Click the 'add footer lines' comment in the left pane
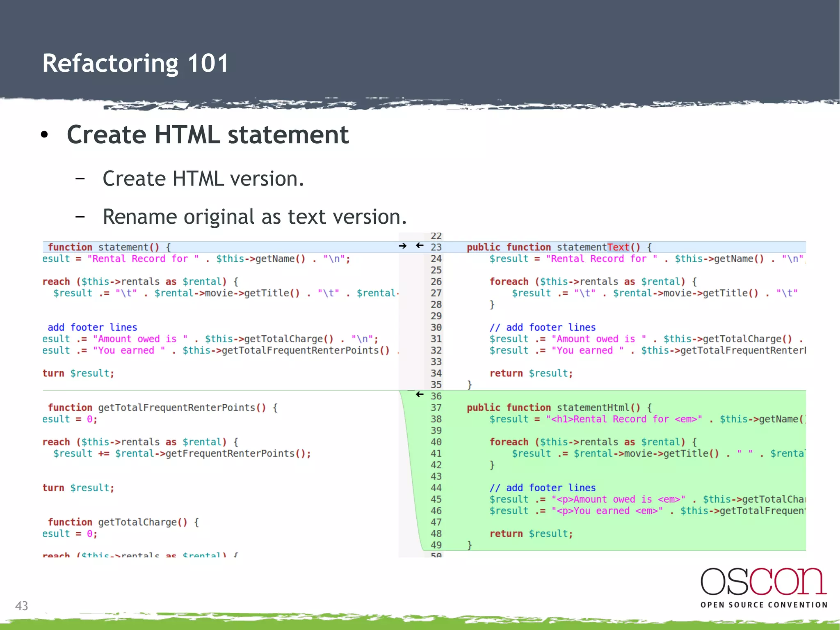The width and height of the screenshot is (840, 630). (92, 328)
